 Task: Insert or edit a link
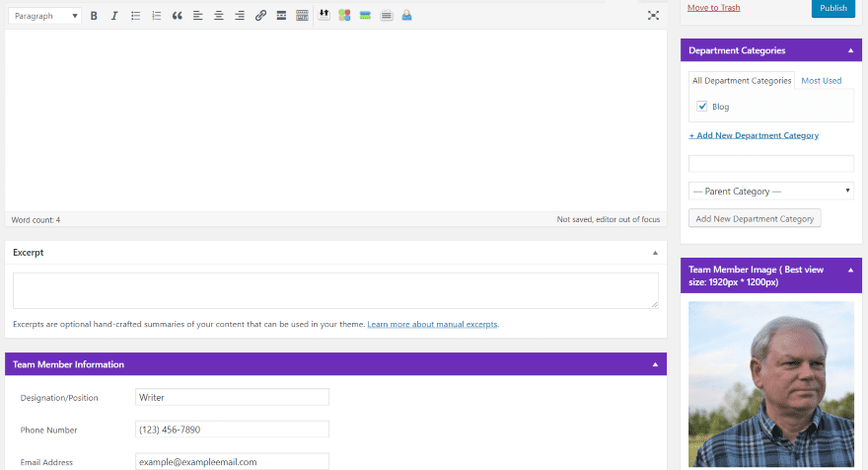(x=260, y=16)
